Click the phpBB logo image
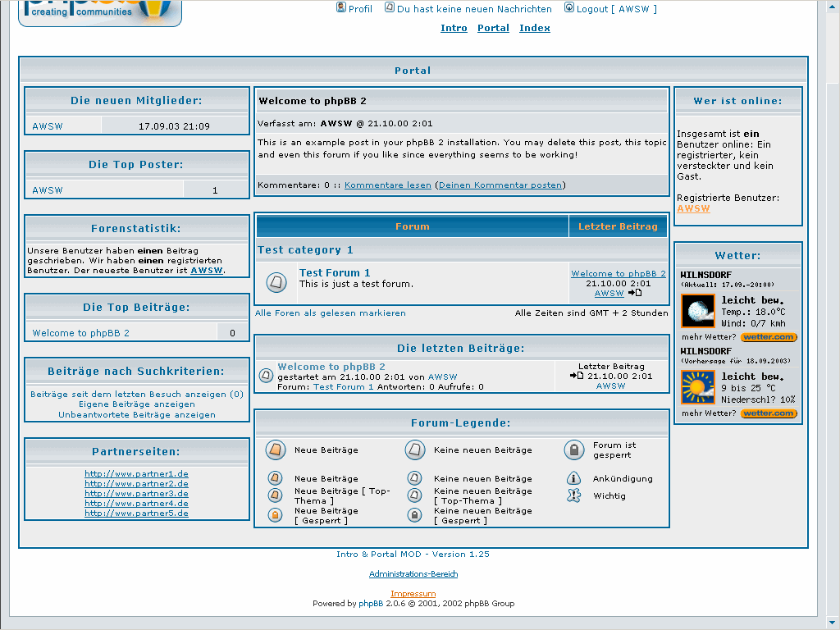Image resolution: width=840 pixels, height=630 pixels. click(x=100, y=11)
